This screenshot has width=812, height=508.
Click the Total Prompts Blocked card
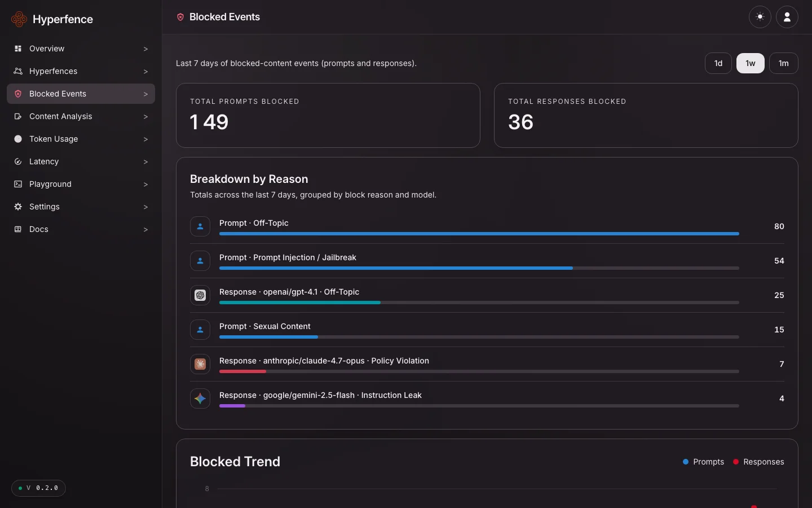tap(328, 116)
